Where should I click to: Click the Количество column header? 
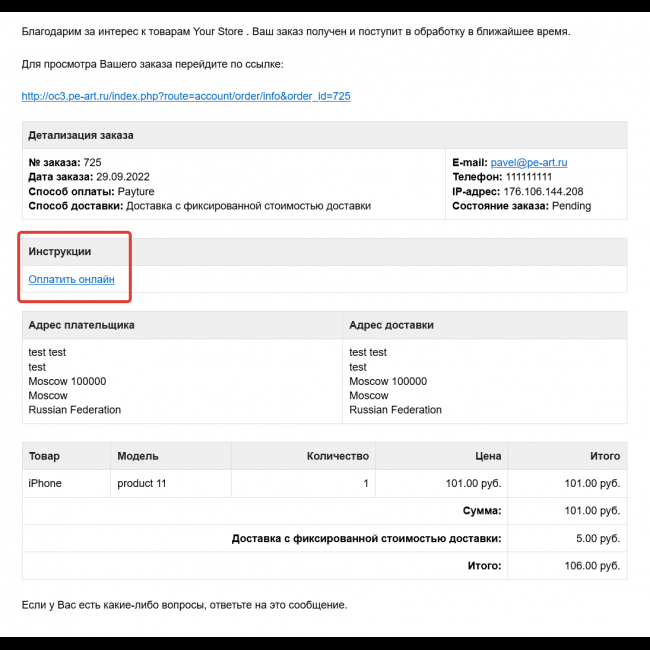tap(337, 456)
